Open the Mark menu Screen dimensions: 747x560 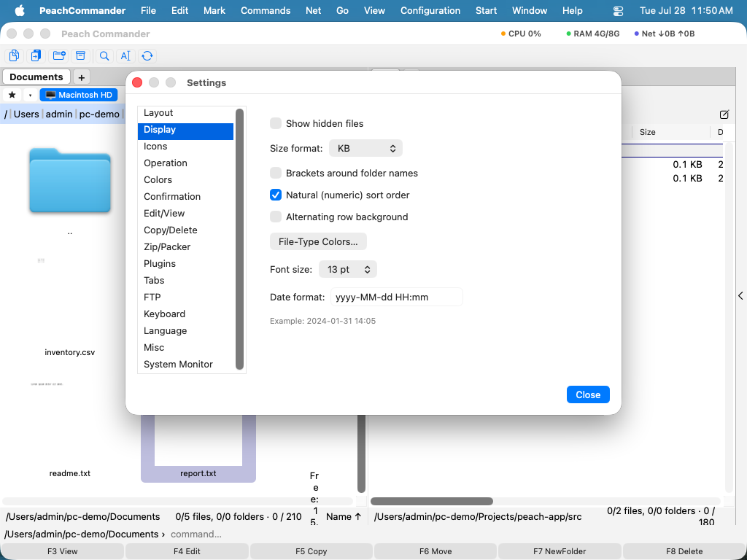[214, 10]
